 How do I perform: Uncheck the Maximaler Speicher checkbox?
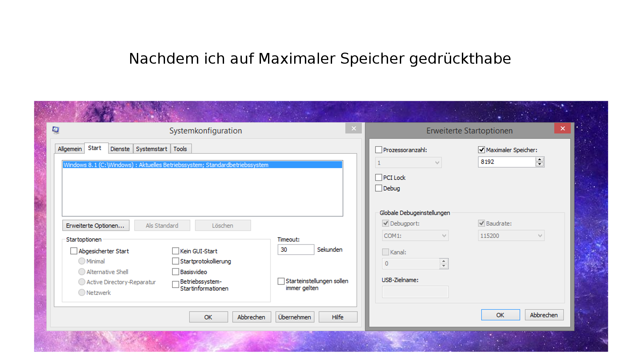point(482,150)
